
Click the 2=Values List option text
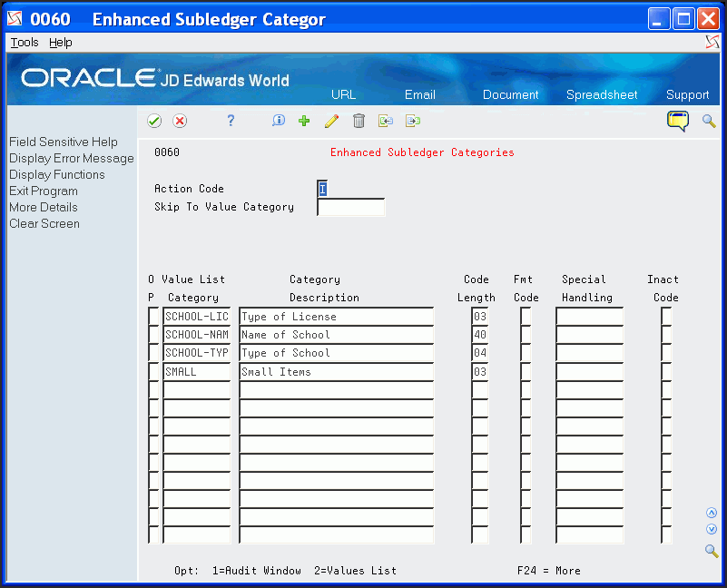(355, 571)
